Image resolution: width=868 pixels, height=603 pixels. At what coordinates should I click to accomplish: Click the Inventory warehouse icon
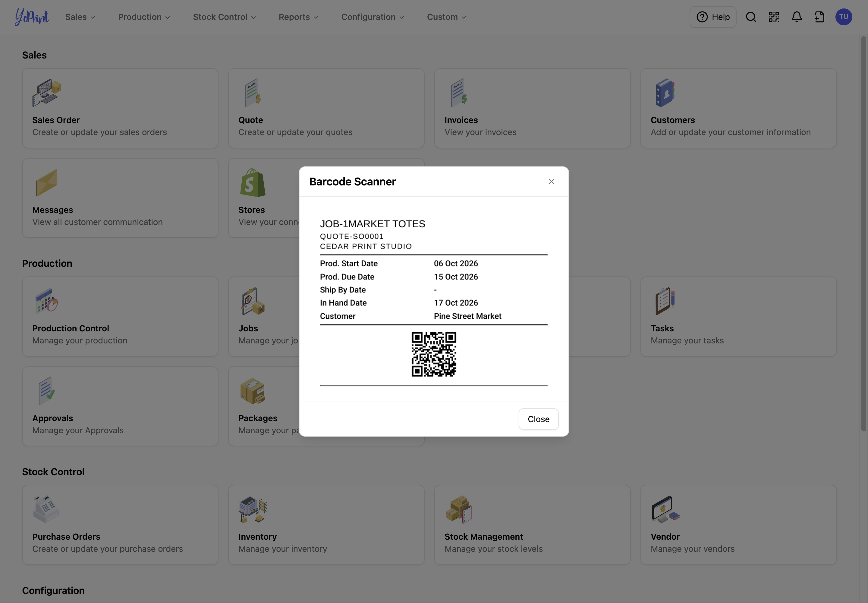point(253,509)
